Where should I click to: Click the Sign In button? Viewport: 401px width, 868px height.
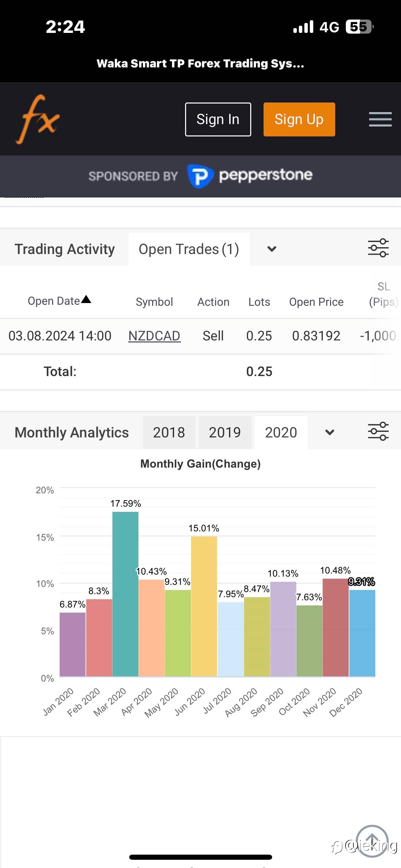coord(218,119)
